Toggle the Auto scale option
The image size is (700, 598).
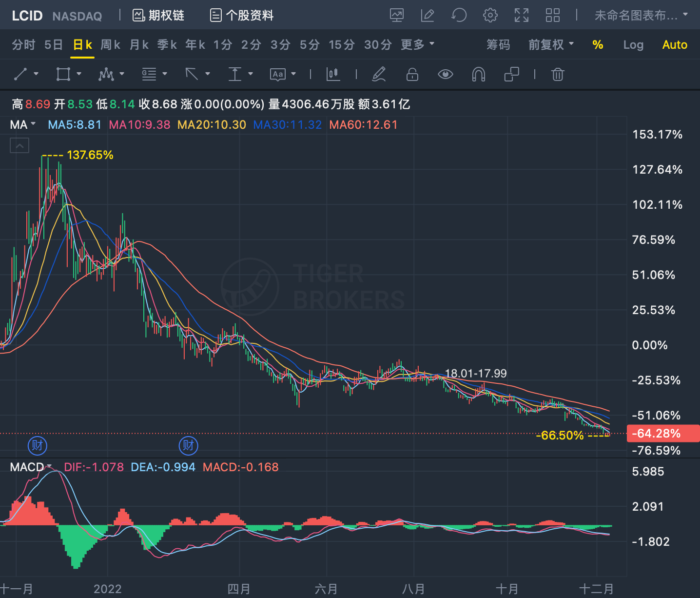675,45
